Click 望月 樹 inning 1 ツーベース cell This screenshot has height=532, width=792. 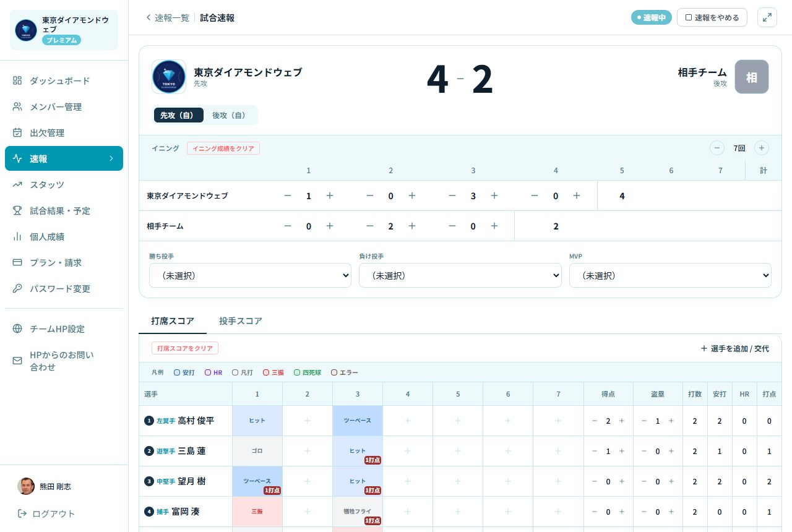pos(257,481)
